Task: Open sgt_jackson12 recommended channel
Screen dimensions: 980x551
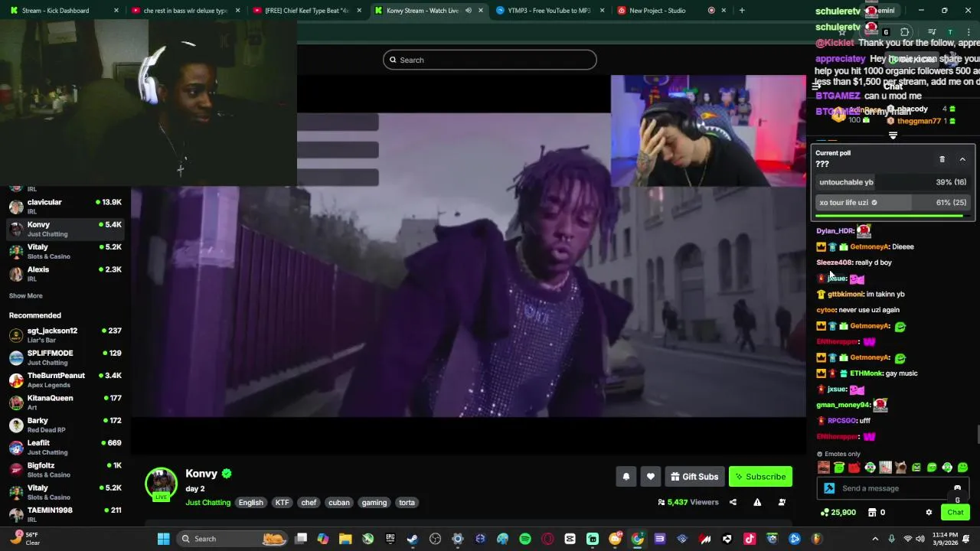Action: (x=65, y=335)
